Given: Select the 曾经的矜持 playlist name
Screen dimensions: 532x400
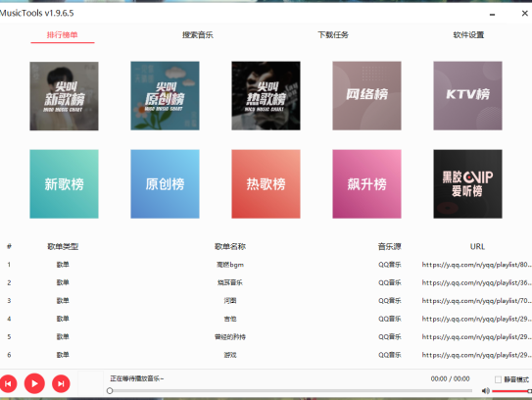Looking at the screenshot, I should point(230,337).
